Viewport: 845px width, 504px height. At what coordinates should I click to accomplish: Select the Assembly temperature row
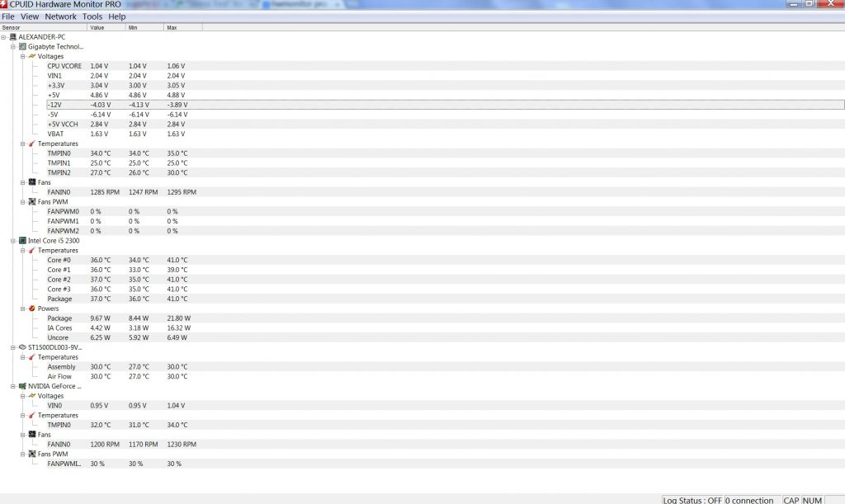[445, 367]
